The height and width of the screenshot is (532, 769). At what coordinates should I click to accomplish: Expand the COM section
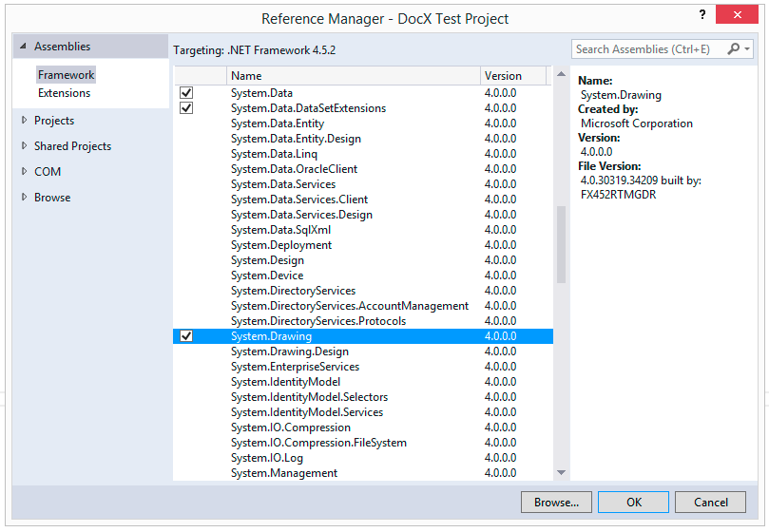click(x=24, y=171)
